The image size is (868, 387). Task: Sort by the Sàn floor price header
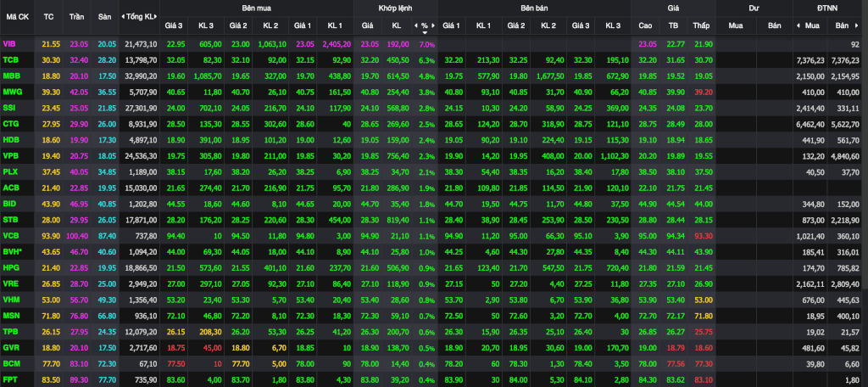point(104,17)
